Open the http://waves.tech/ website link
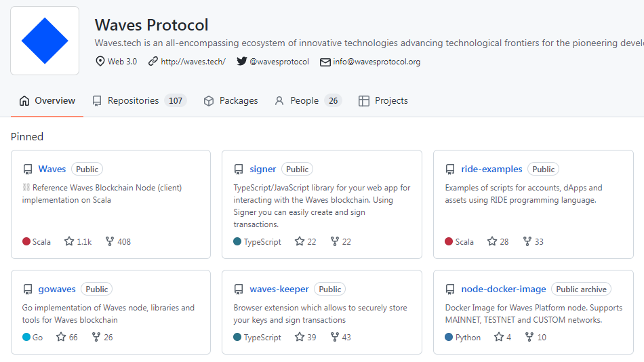Viewport: 644px width, 362px height. click(x=193, y=62)
